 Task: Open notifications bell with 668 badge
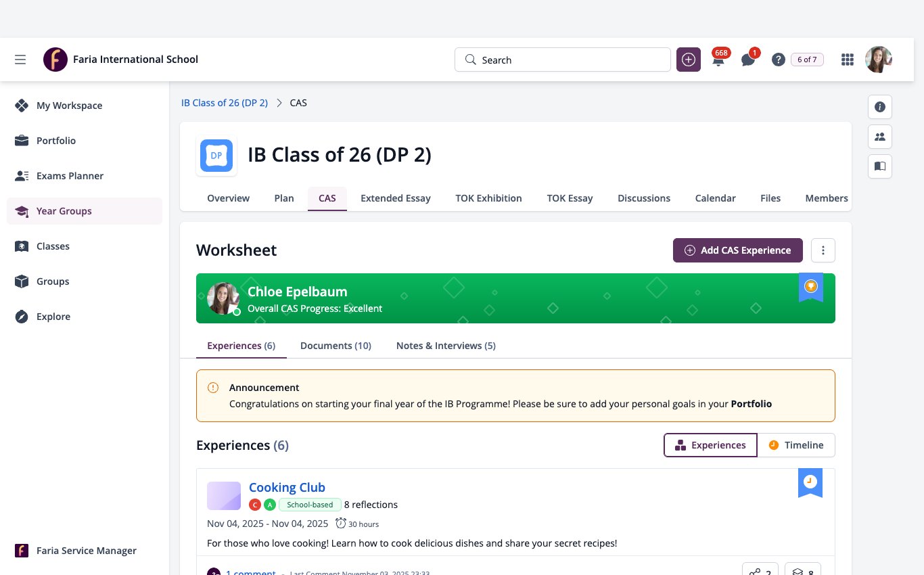(718, 60)
